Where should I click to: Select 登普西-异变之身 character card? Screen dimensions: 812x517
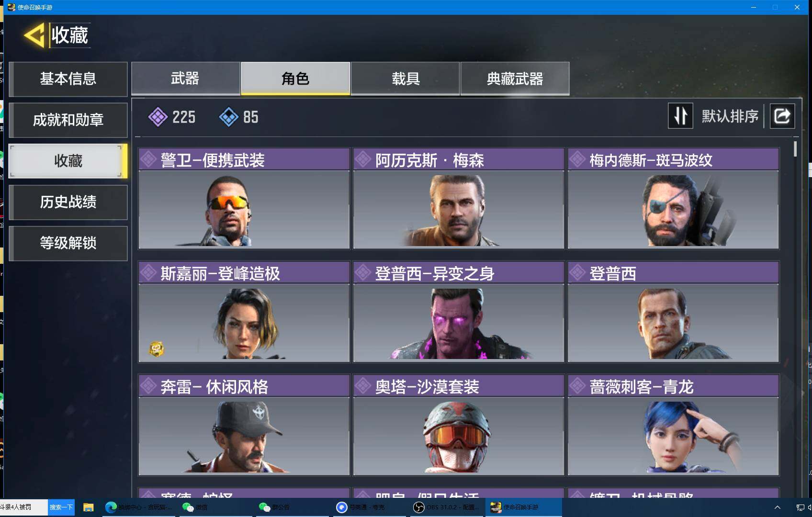458,312
